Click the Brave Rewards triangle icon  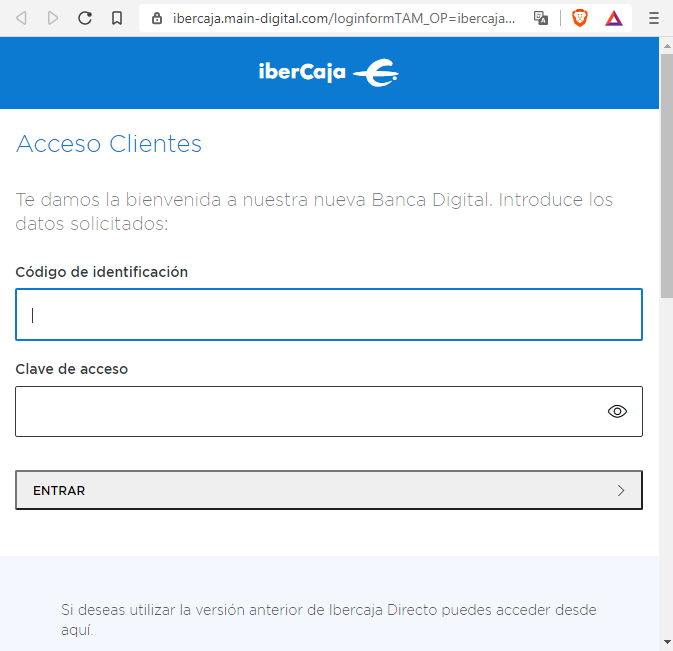[613, 18]
